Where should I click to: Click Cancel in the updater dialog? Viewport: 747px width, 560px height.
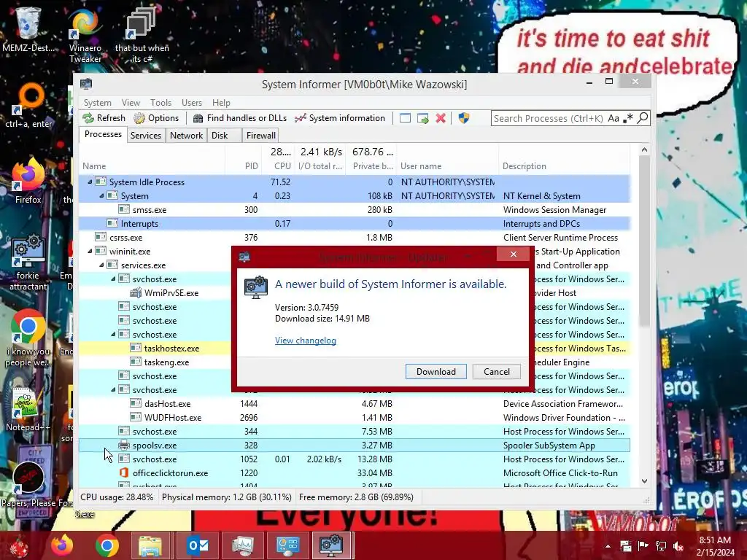(496, 371)
